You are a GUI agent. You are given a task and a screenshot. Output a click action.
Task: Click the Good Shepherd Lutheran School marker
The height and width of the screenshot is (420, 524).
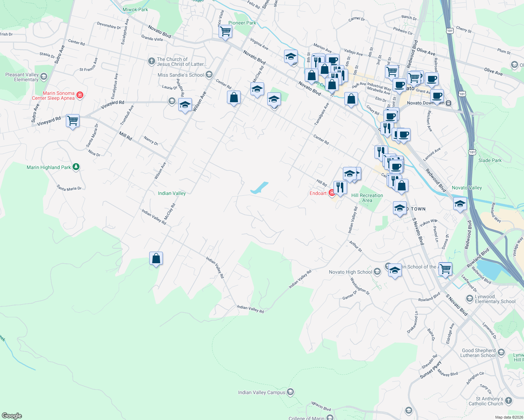(x=501, y=353)
